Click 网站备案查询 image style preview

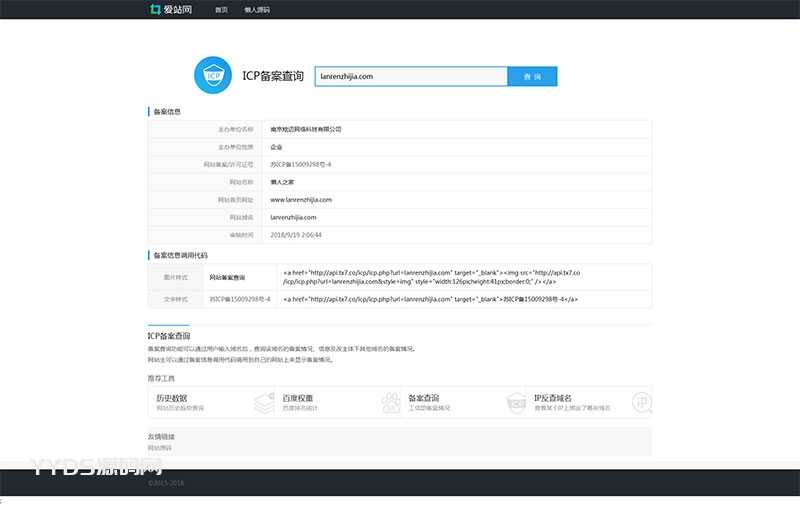(227, 277)
